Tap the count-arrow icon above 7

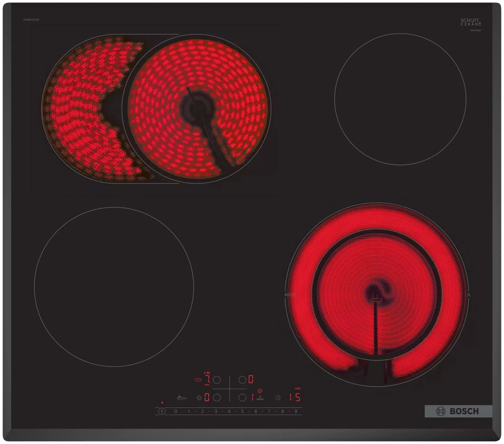[207, 373]
